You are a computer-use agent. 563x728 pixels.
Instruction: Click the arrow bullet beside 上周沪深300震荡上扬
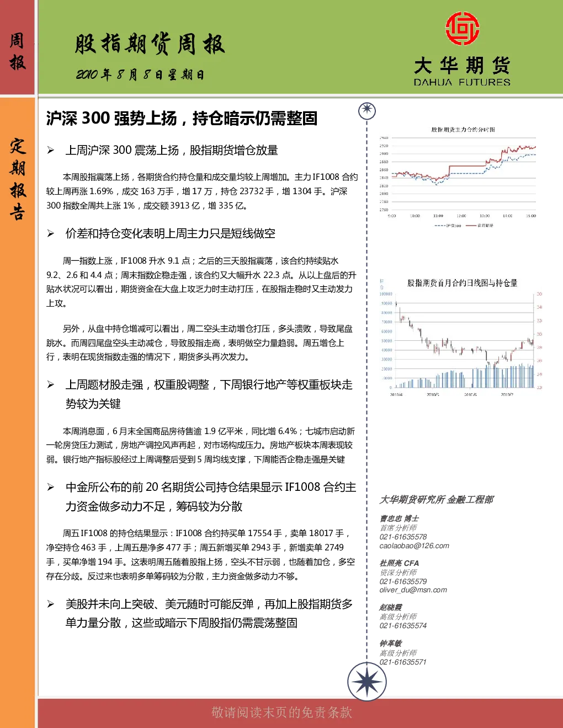pos(51,151)
